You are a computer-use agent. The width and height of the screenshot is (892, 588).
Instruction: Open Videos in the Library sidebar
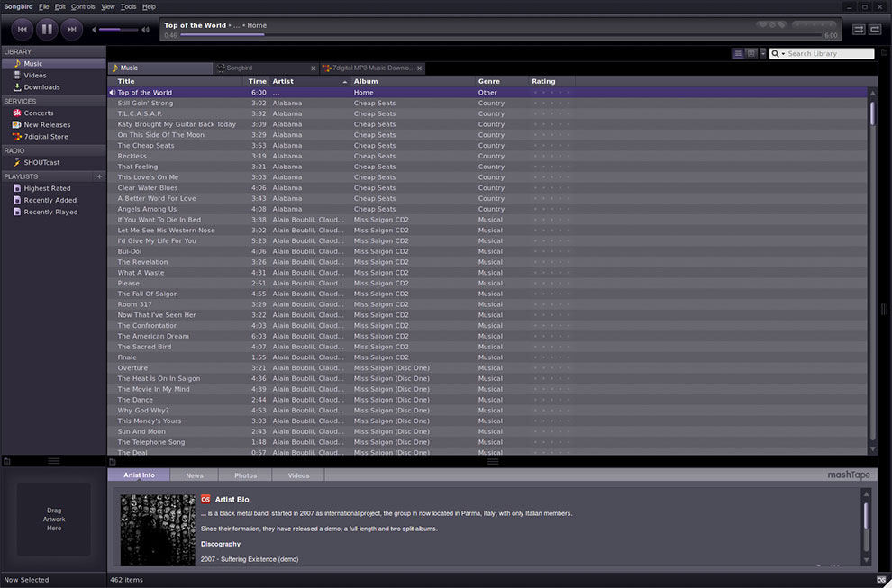[53, 75]
